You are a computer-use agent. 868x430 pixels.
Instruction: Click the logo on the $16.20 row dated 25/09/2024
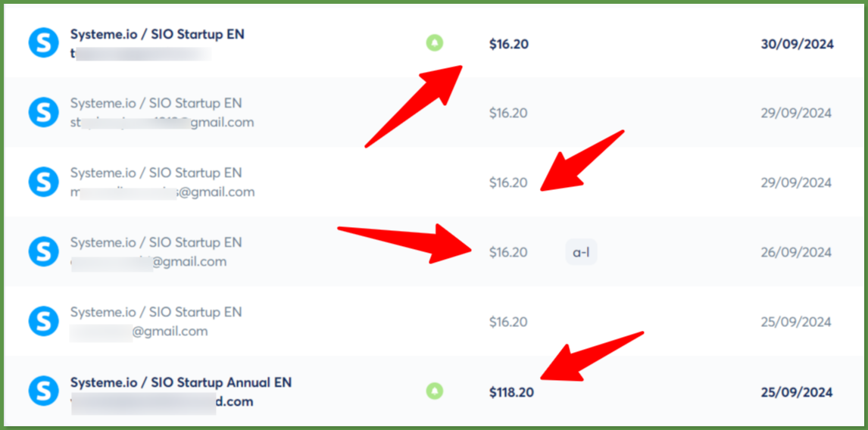[x=43, y=321]
